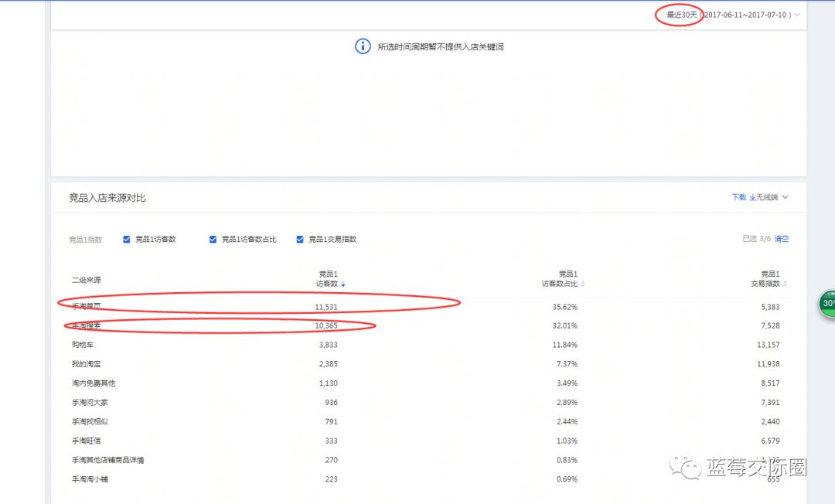Click the download arrow icon next to 无线端
Viewport: 835px width, 504px height.
(x=752, y=197)
